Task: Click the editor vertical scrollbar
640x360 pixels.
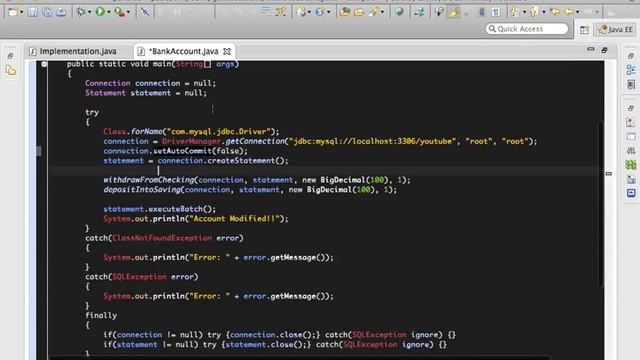Action: (600, 204)
